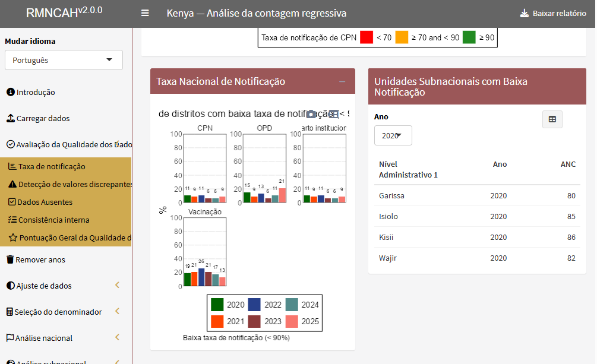The width and height of the screenshot is (597, 364).
Task: Open Pontuação Geral da Qualidade item
Action: (x=75, y=238)
